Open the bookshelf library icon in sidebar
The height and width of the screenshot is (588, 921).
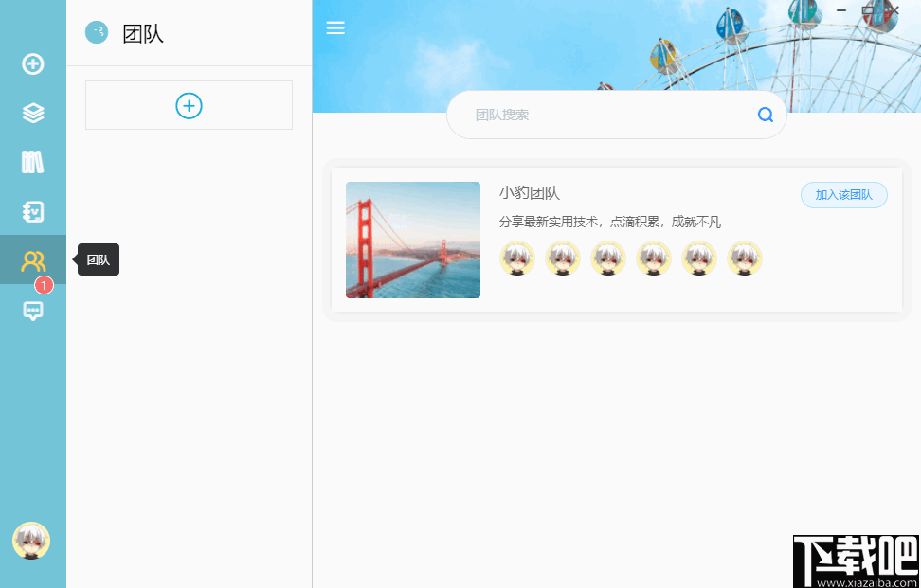tap(33, 162)
